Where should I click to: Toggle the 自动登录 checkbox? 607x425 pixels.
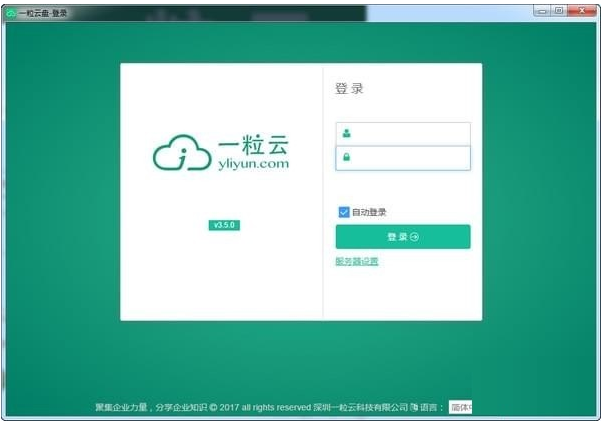click(x=344, y=212)
